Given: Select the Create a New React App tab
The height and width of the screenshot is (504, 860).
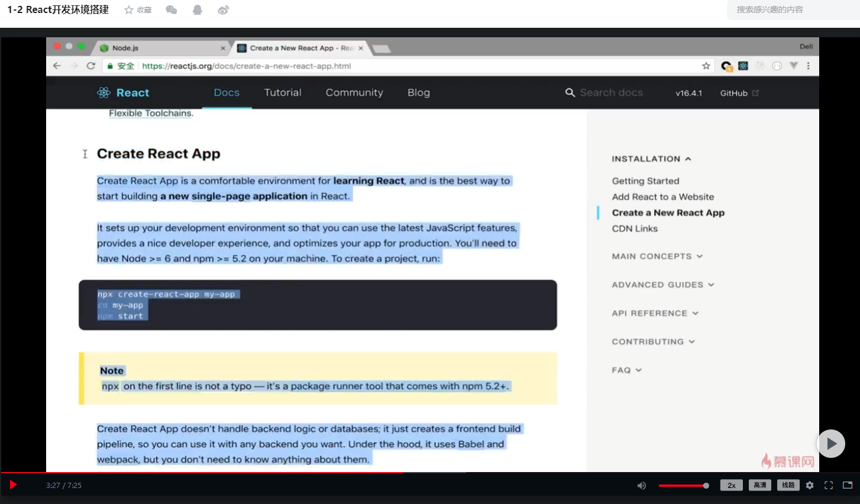Looking at the screenshot, I should click(x=300, y=48).
